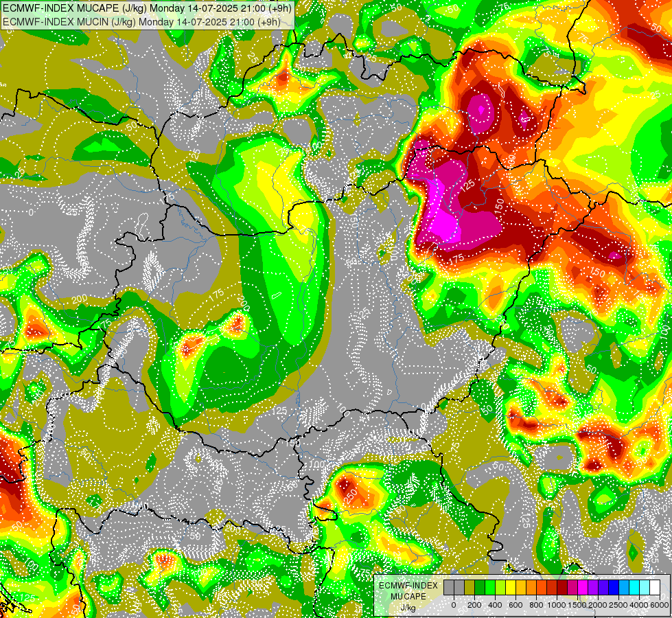Click the J/kg unit label in legend
672x618 pixels.
tap(408, 608)
